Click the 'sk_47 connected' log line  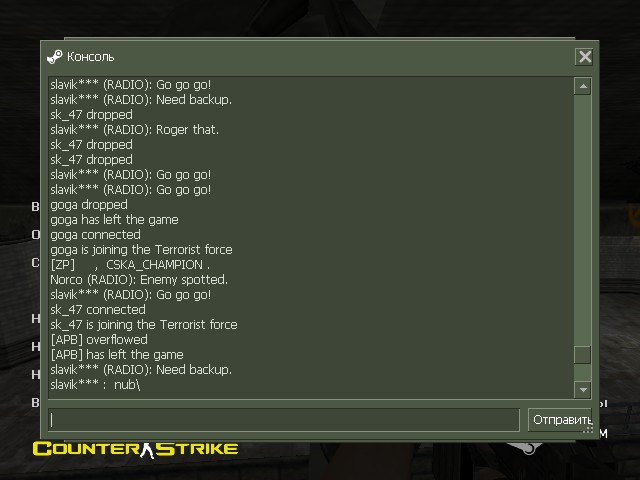98,309
